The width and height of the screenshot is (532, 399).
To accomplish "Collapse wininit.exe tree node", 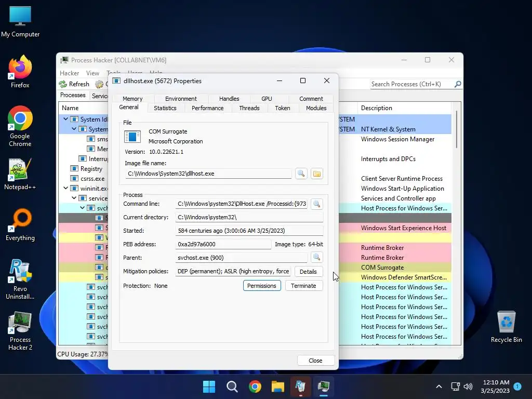I will tap(65, 188).
